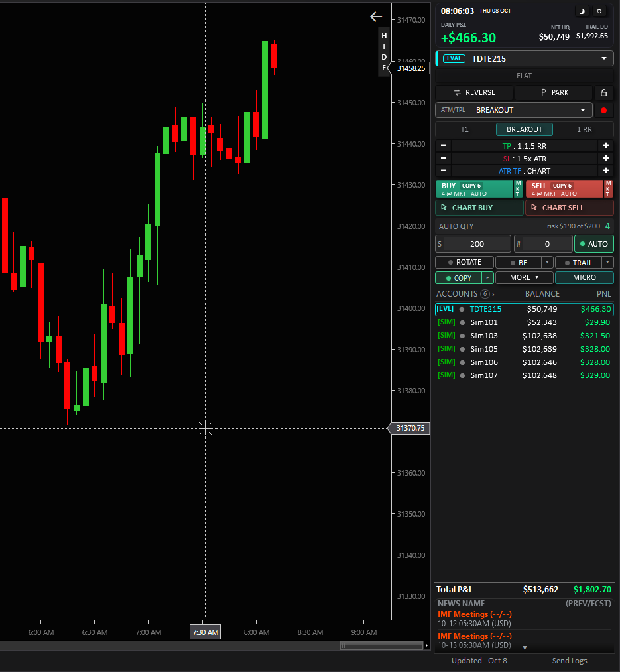
Task: Click the contract quantity field showing 0
Action: (x=543, y=244)
